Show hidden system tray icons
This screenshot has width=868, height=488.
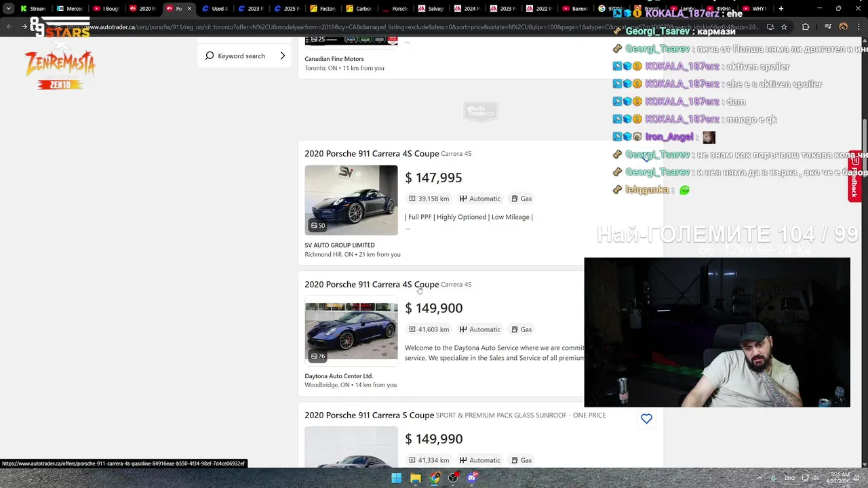(x=759, y=478)
